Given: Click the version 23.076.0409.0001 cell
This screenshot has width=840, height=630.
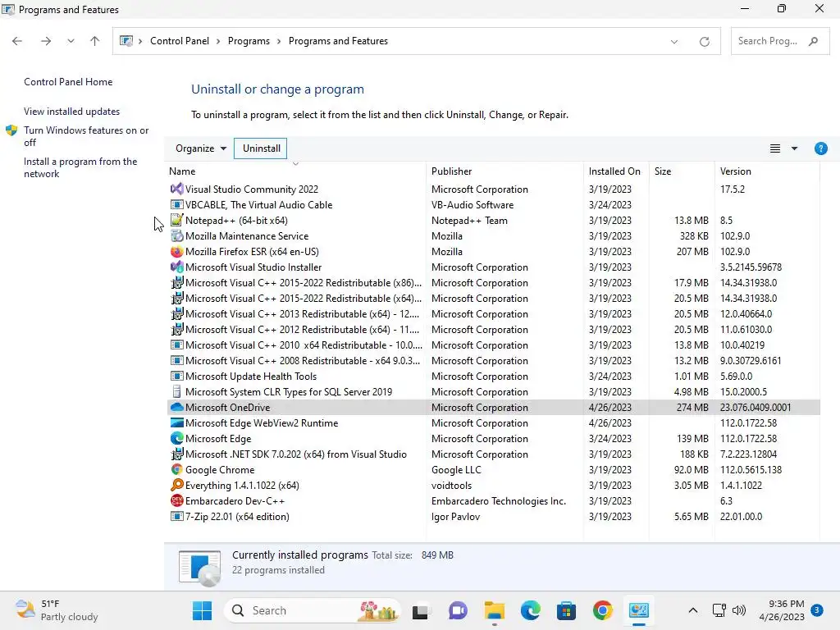Looking at the screenshot, I should (x=756, y=407).
